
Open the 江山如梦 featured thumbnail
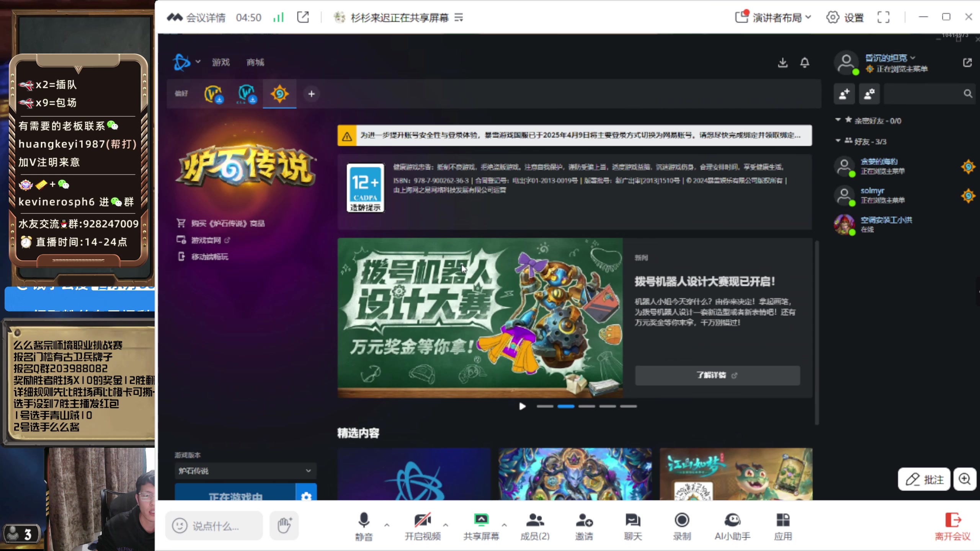[x=736, y=474]
